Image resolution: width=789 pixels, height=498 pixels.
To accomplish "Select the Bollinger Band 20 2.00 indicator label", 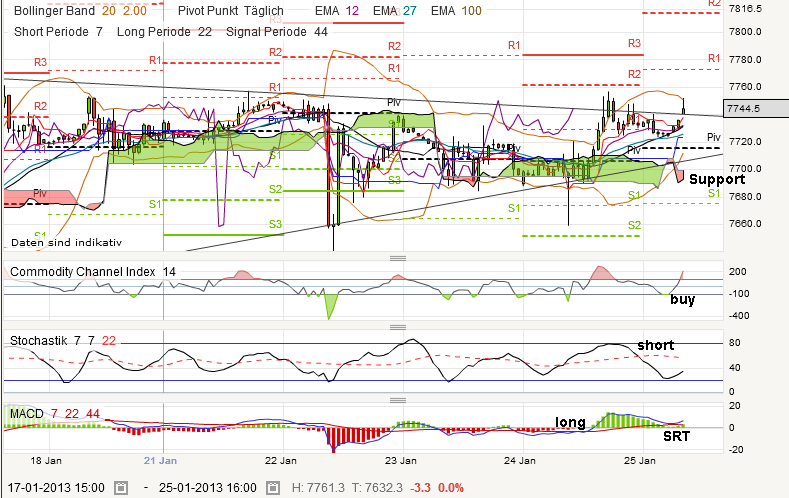I will coord(81,11).
